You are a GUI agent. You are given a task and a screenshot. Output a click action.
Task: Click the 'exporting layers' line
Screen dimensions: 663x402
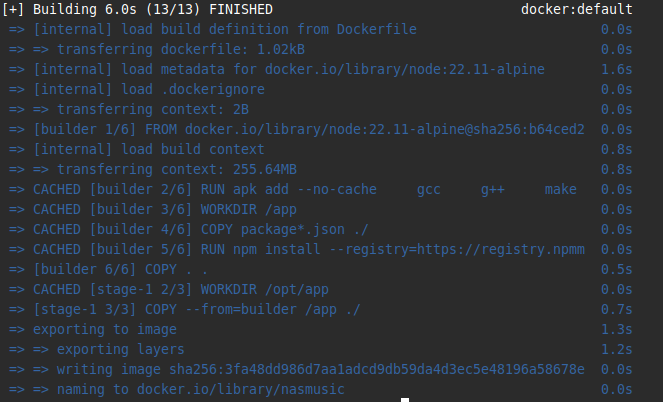[121, 349]
